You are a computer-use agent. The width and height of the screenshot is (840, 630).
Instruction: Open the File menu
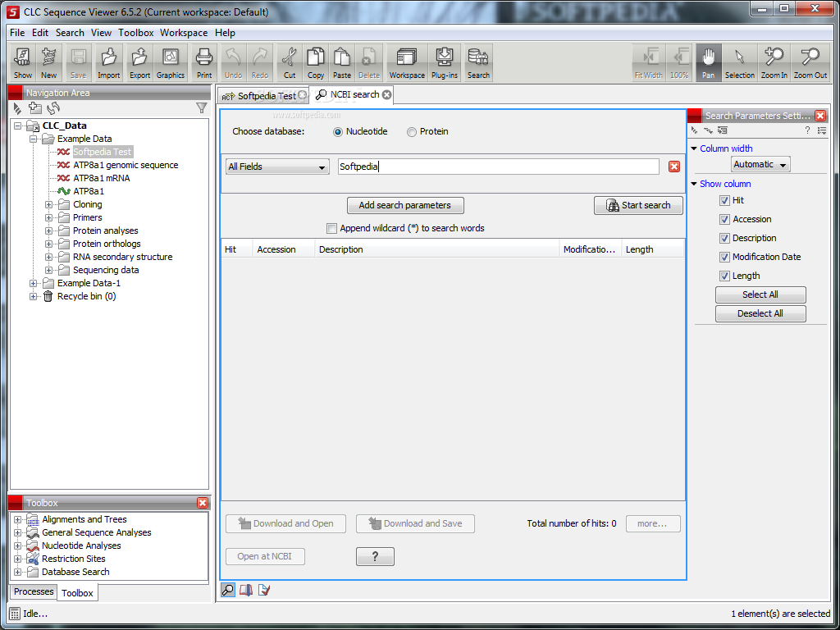17,33
